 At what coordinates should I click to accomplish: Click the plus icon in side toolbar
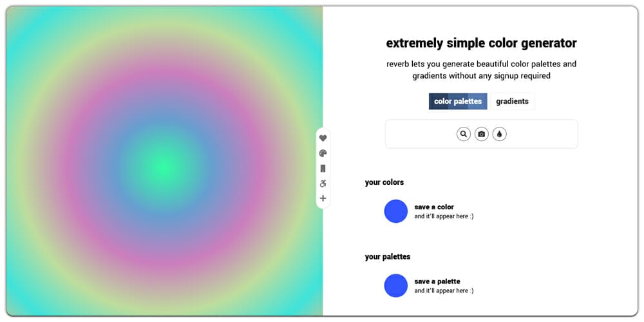(323, 198)
